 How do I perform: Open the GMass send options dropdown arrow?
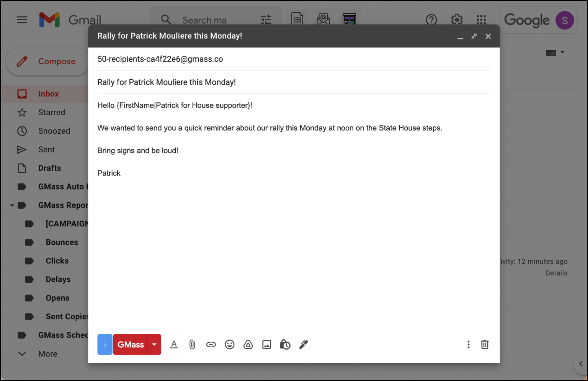click(x=154, y=344)
